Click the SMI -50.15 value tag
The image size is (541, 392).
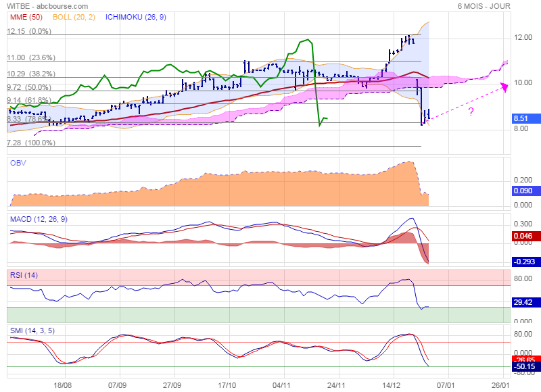tap(526, 366)
